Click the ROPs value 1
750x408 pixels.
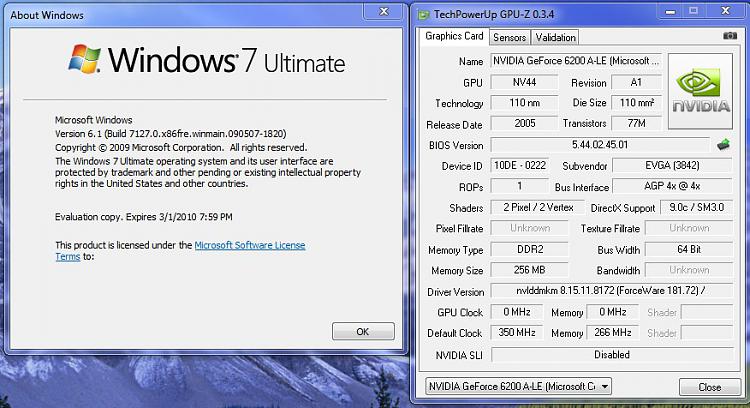pyautogui.click(x=519, y=186)
